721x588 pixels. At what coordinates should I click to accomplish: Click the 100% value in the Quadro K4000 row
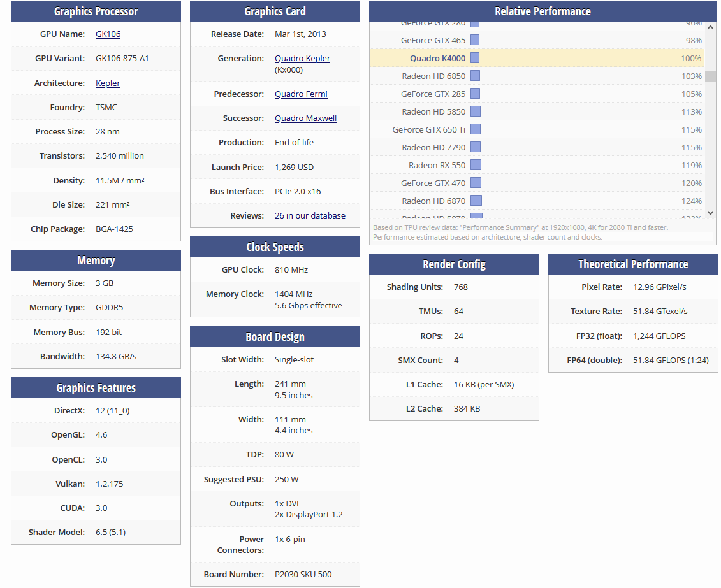[690, 59]
